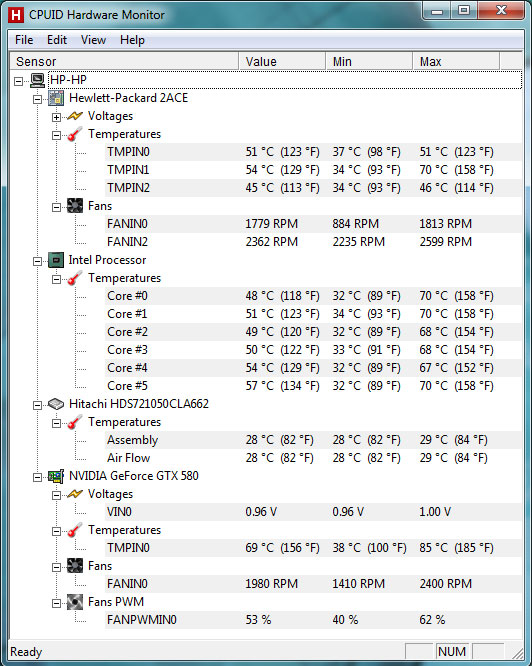This screenshot has height=666, width=532.
Task: Select the Core #0 row
Action: (x=313, y=296)
